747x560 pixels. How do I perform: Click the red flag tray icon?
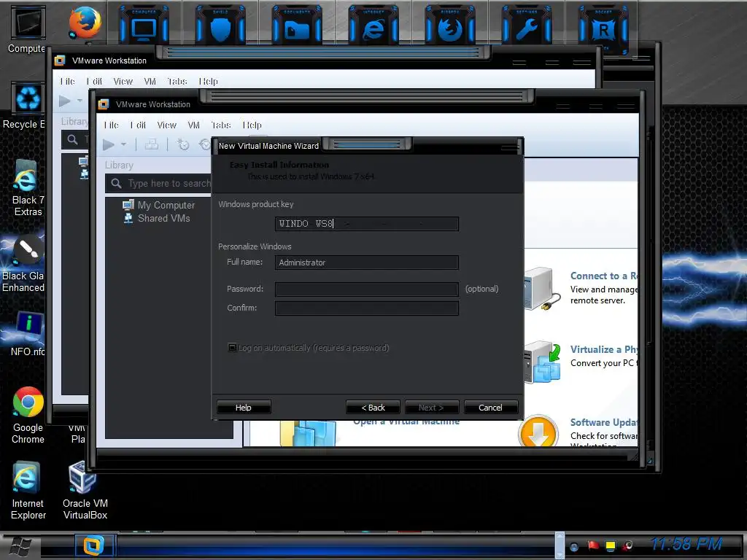tap(592, 545)
